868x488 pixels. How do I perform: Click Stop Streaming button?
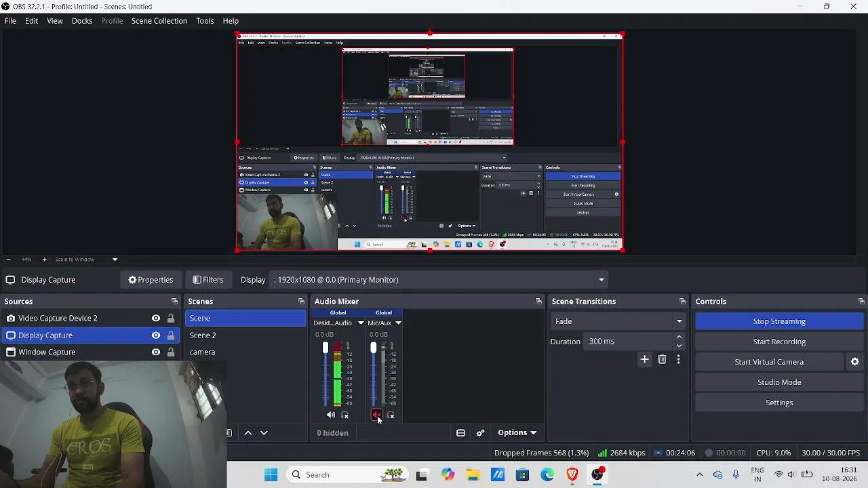pos(779,321)
